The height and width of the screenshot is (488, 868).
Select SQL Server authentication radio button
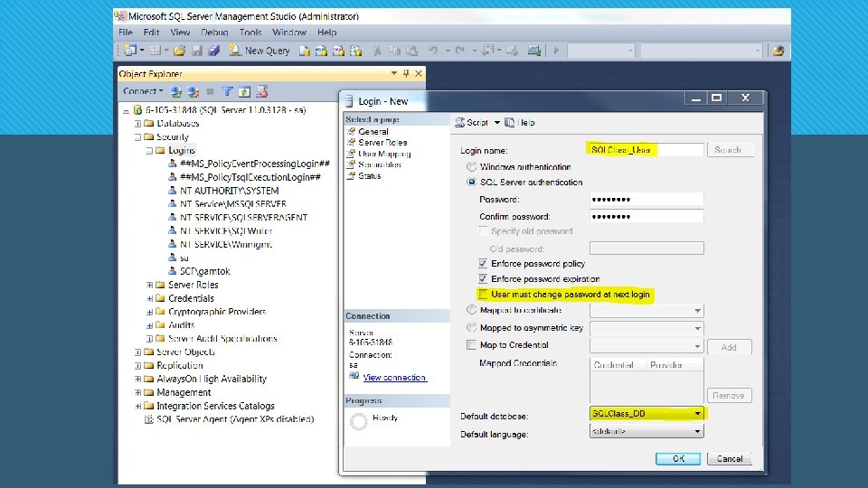(x=471, y=182)
